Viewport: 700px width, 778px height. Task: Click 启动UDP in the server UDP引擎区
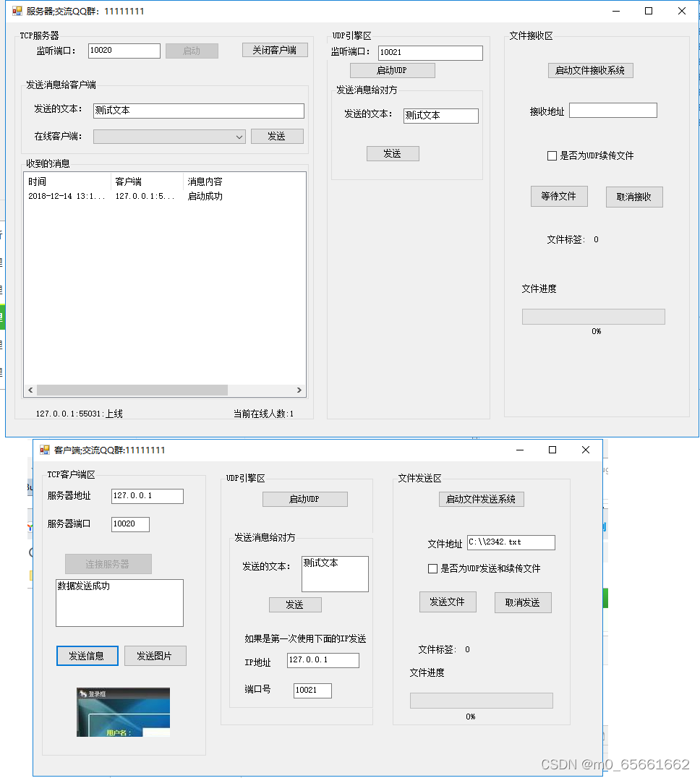[x=393, y=70]
